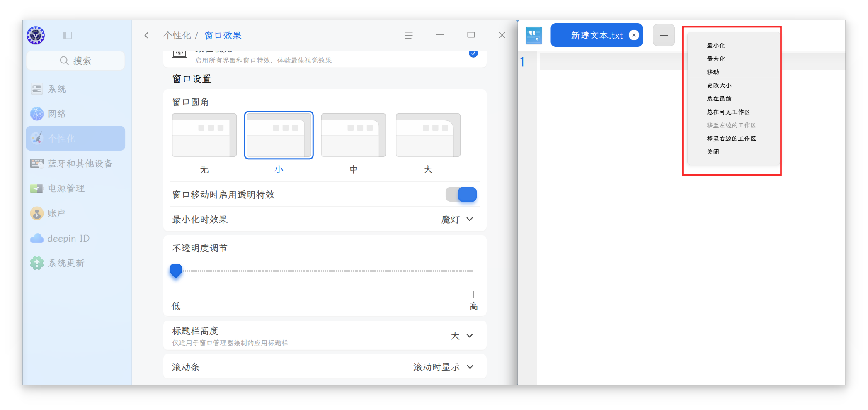
Task: Choose 更改大小 from the context menu
Action: (734, 85)
